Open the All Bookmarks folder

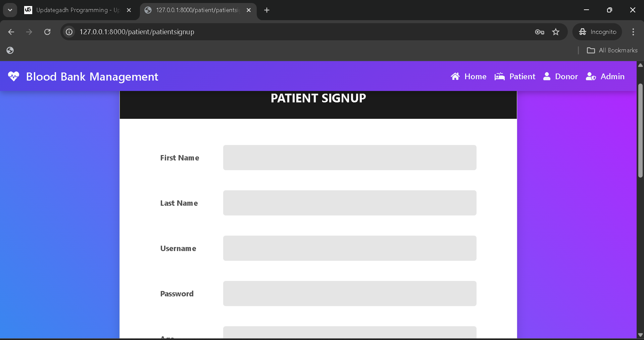pos(612,50)
